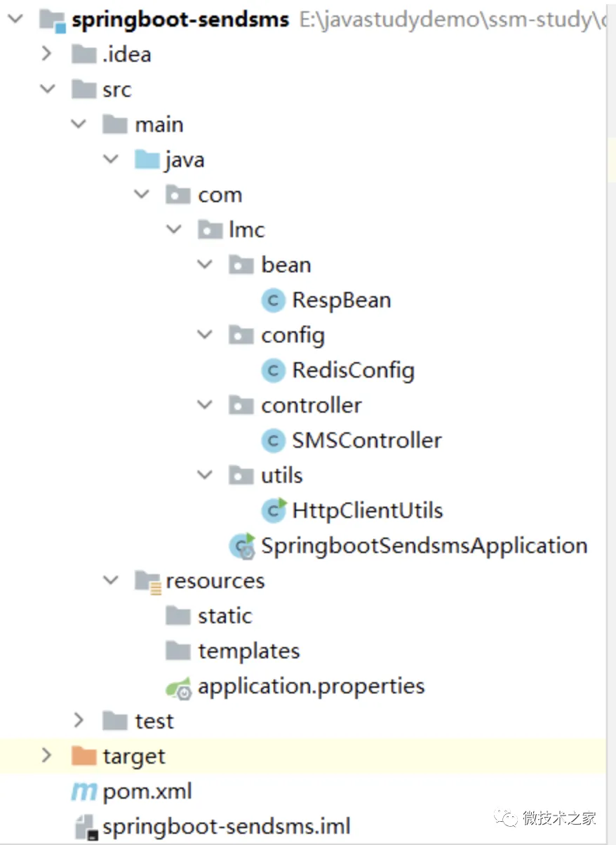This screenshot has height=845, width=616.
Task: Click the RespBean class icon
Action: pos(273,300)
